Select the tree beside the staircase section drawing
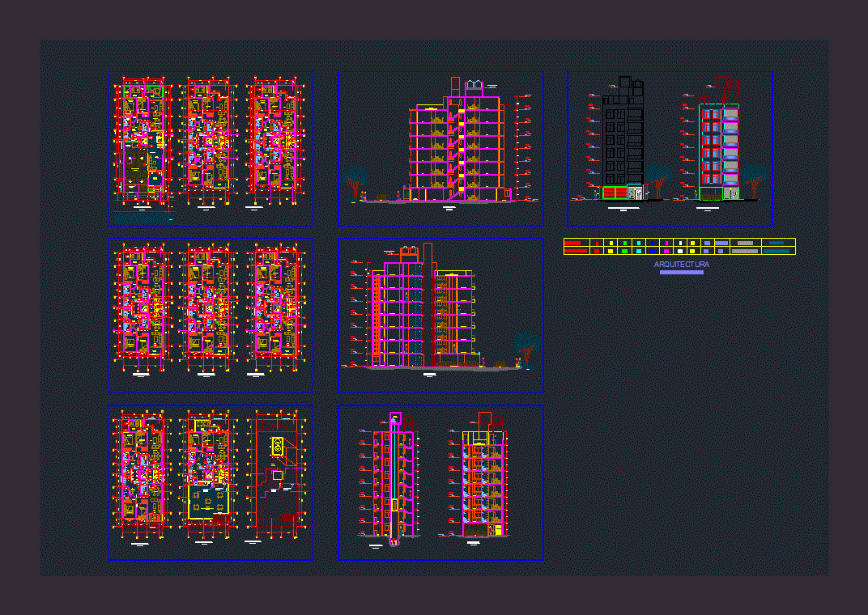 [355, 181]
